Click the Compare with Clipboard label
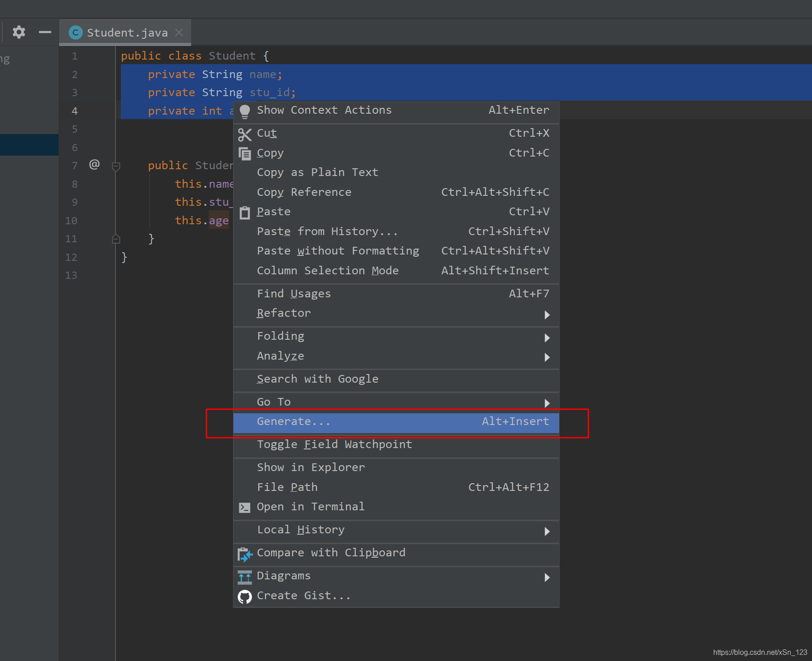 pos(331,553)
